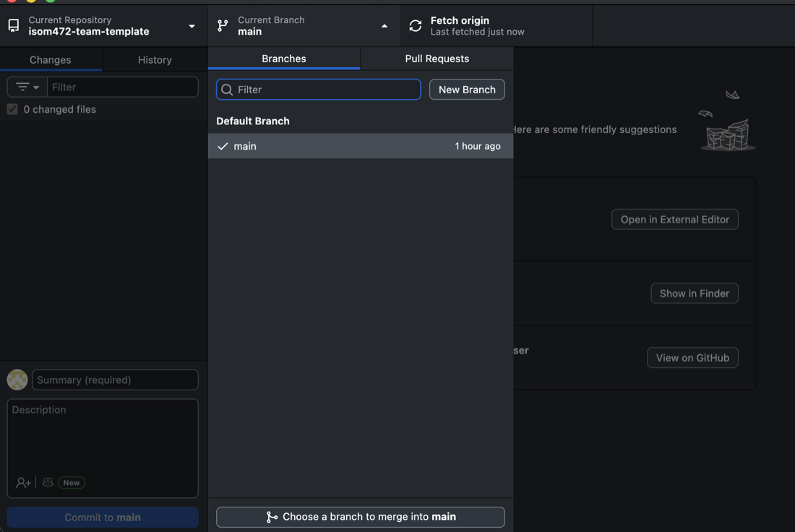Click 'Last fetched just now' text
The width and height of the screenshot is (795, 532).
tap(478, 32)
